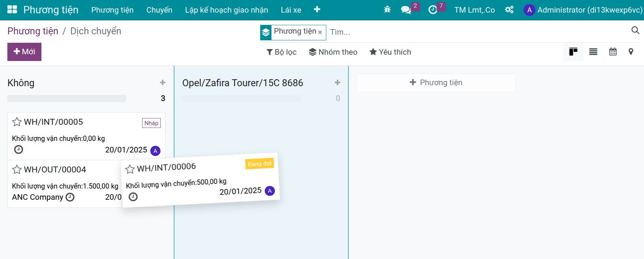Click the Opel/Zafira Tourer column progress bar
Viewport: 644px width, 259px height.
click(242, 98)
